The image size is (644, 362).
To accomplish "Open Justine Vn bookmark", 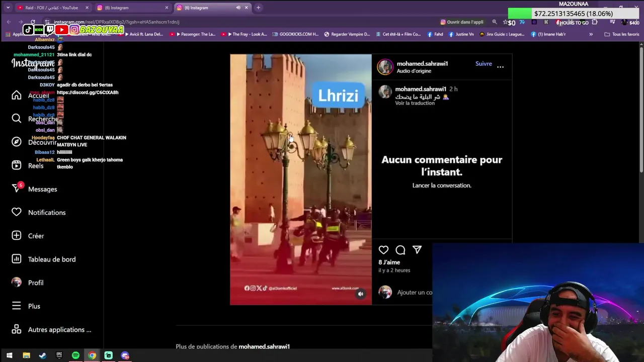I will coord(461,34).
